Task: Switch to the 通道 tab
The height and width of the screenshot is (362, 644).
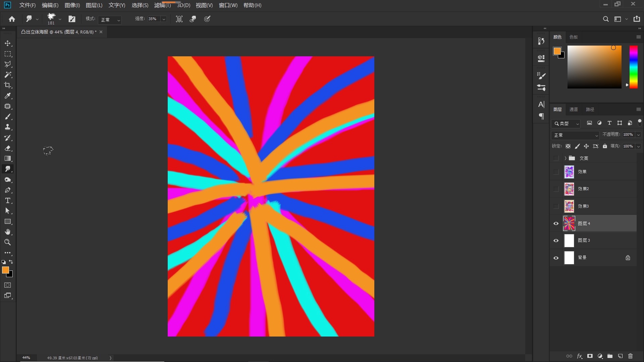Action: [x=574, y=110]
